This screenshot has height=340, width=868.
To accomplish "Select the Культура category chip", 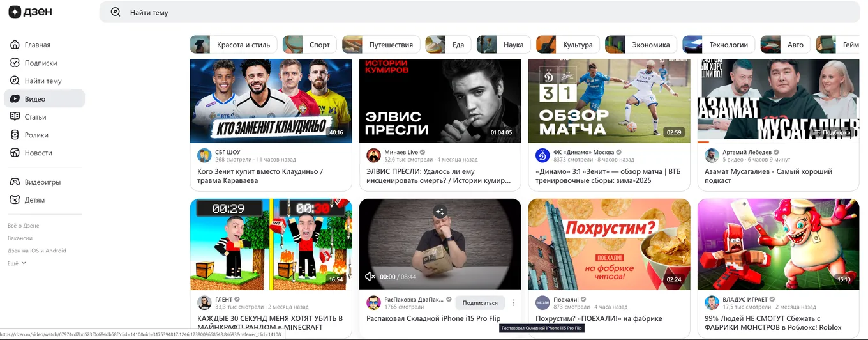I will [x=567, y=45].
